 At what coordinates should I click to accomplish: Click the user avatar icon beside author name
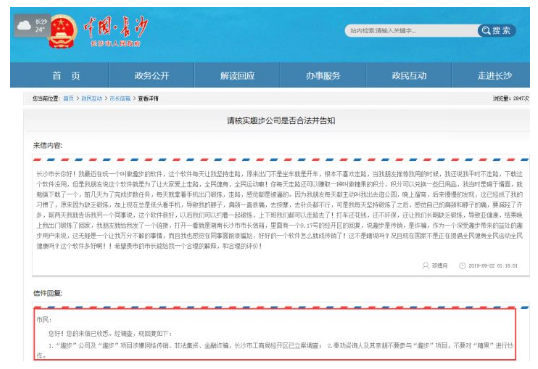pos(425,265)
